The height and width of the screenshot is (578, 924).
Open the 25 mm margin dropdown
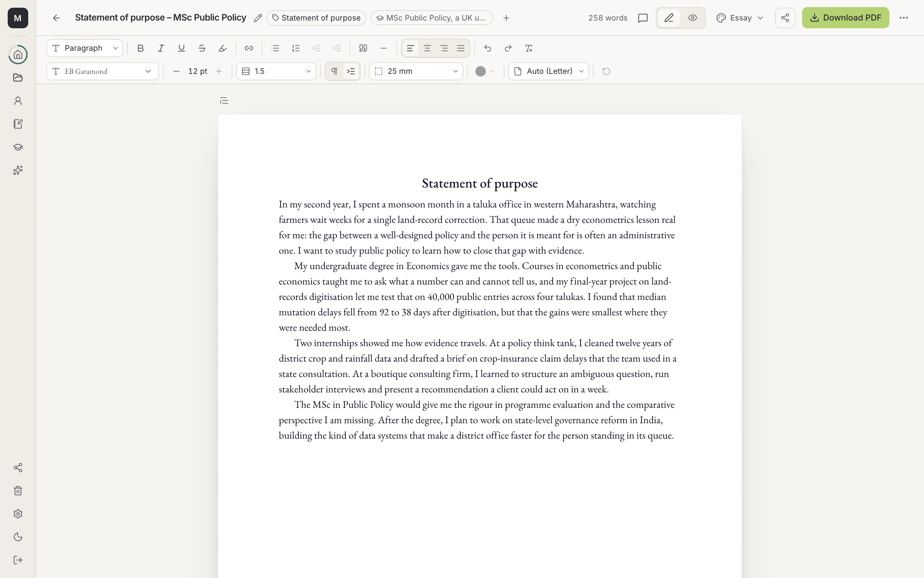click(416, 71)
